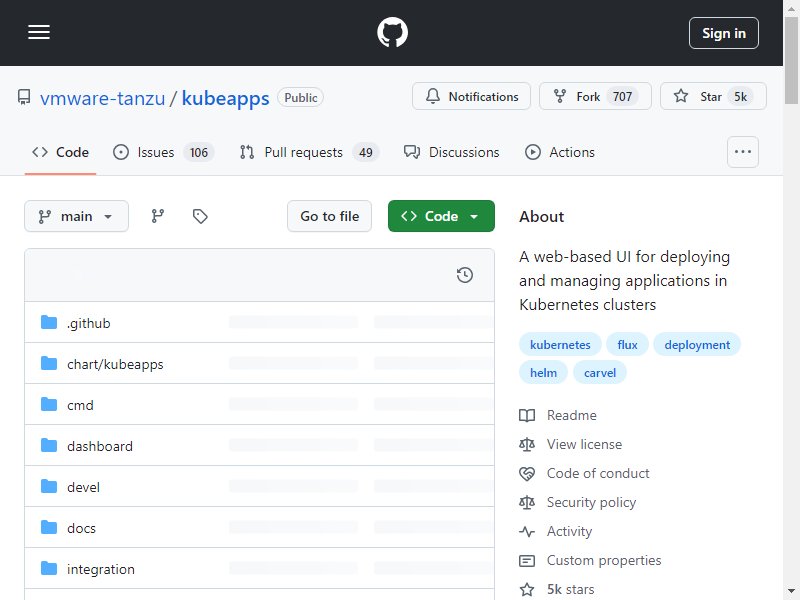Open the .github folder
Image resolution: width=800 pixels, height=600 pixels.
pos(89,323)
